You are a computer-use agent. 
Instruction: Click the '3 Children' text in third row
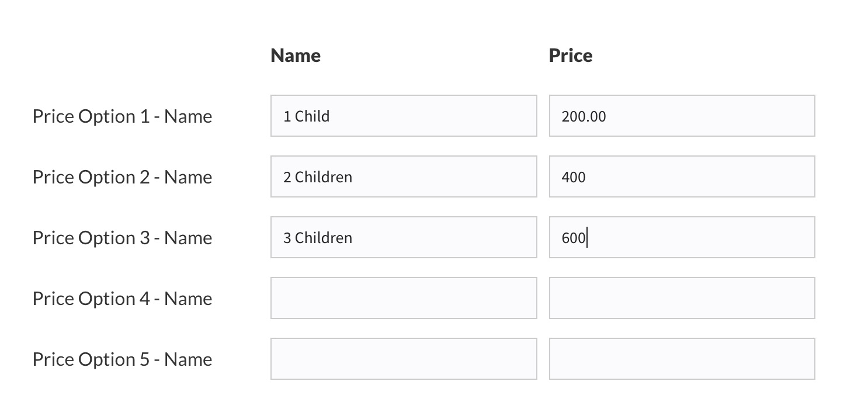tap(318, 238)
